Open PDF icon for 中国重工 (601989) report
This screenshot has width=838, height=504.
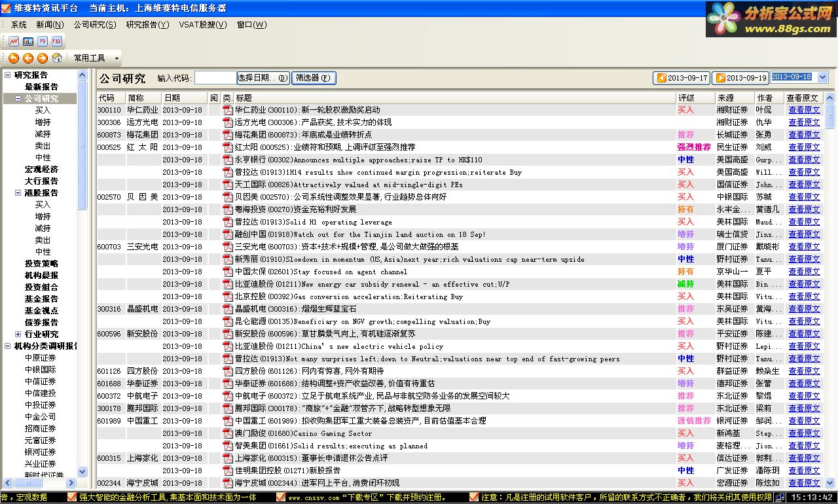click(228, 421)
